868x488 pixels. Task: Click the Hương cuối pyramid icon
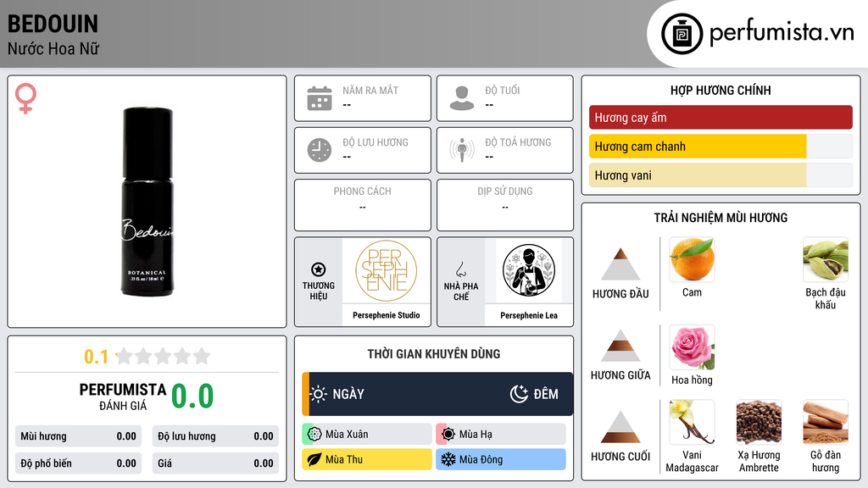(x=620, y=427)
